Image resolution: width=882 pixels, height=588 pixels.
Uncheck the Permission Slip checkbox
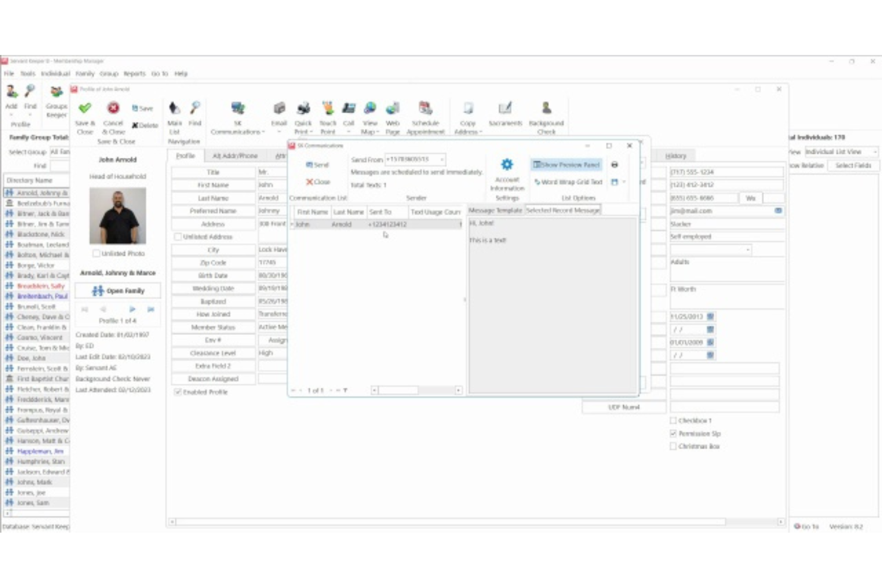tap(673, 434)
